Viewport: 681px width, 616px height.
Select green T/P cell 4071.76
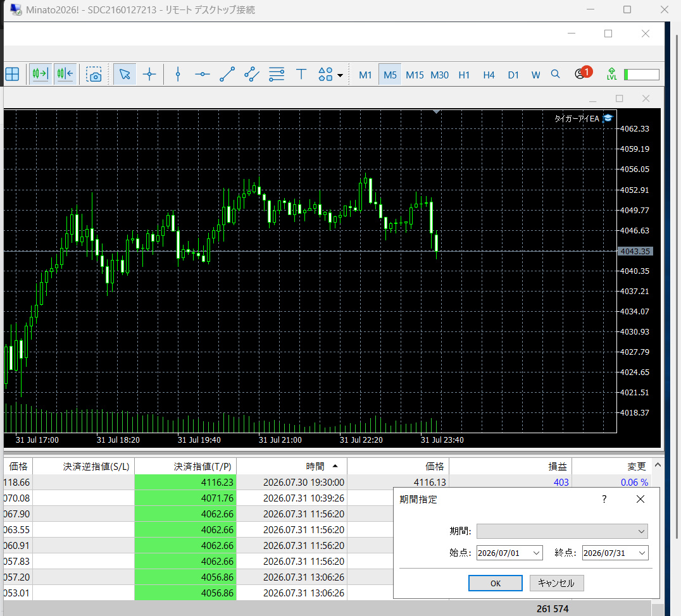(x=185, y=498)
